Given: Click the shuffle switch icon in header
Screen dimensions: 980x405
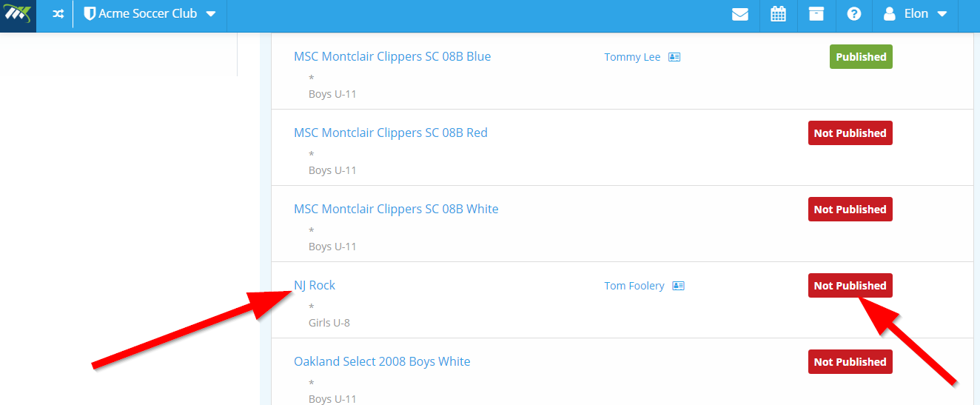Looking at the screenshot, I should tap(58, 14).
